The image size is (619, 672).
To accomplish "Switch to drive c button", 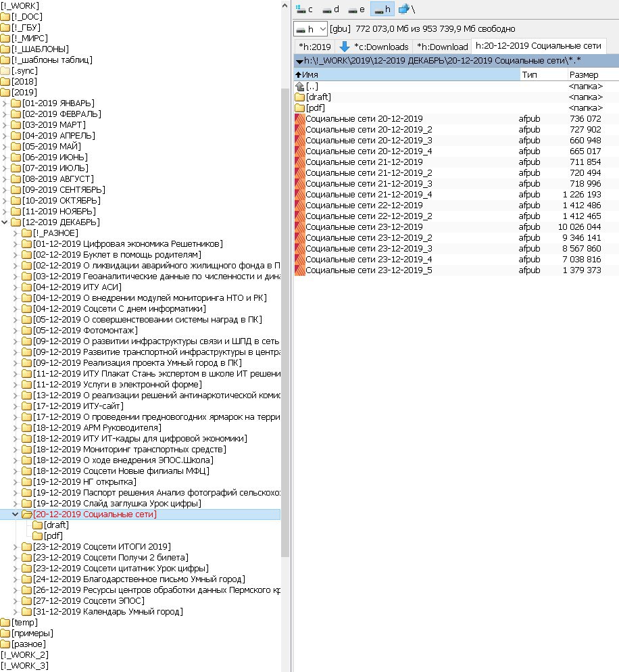I will 305,9.
